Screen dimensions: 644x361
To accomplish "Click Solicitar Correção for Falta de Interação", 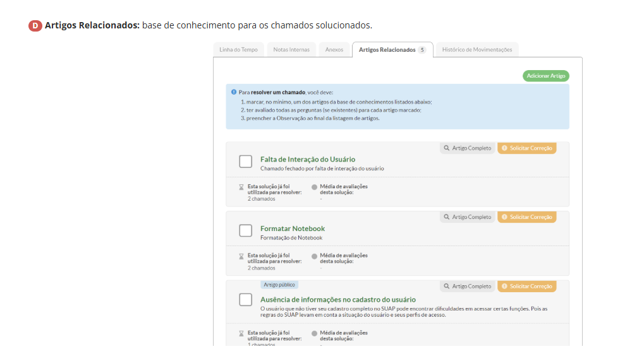I will coord(527,148).
